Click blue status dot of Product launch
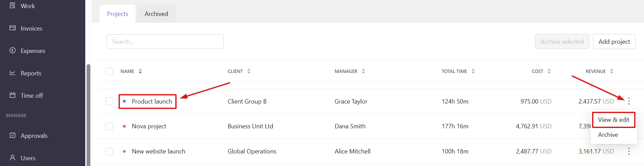This screenshot has width=644, height=166. [x=124, y=101]
